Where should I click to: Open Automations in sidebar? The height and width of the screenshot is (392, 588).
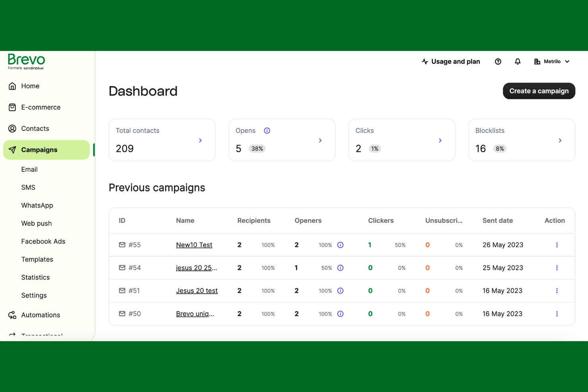[41, 315]
